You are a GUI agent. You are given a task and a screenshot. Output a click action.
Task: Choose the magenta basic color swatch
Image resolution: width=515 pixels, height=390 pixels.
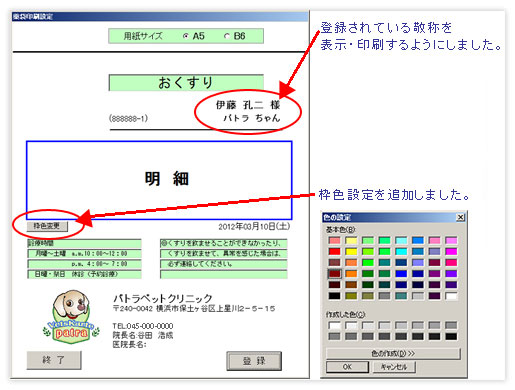[451, 251]
